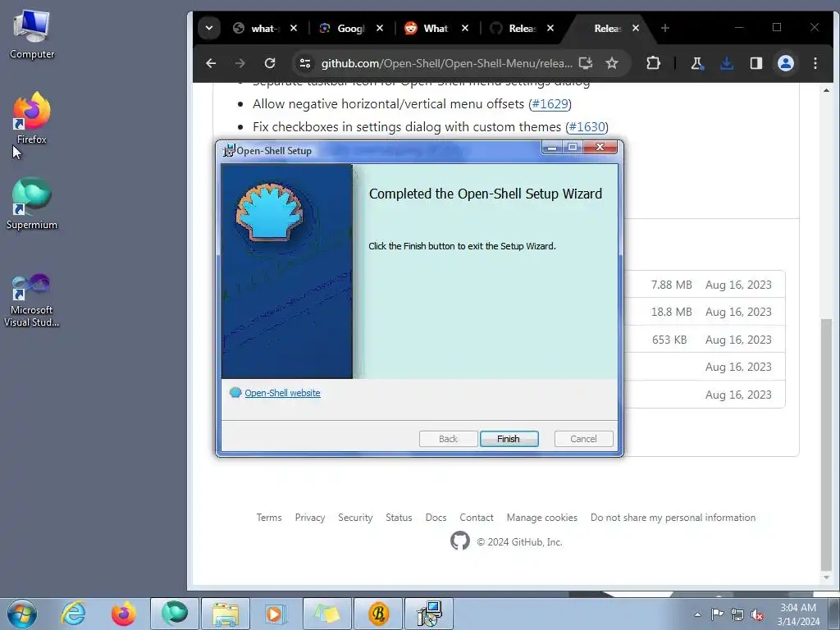The width and height of the screenshot is (840, 630).
Task: Open the Windows Start orb
Action: 22,614
